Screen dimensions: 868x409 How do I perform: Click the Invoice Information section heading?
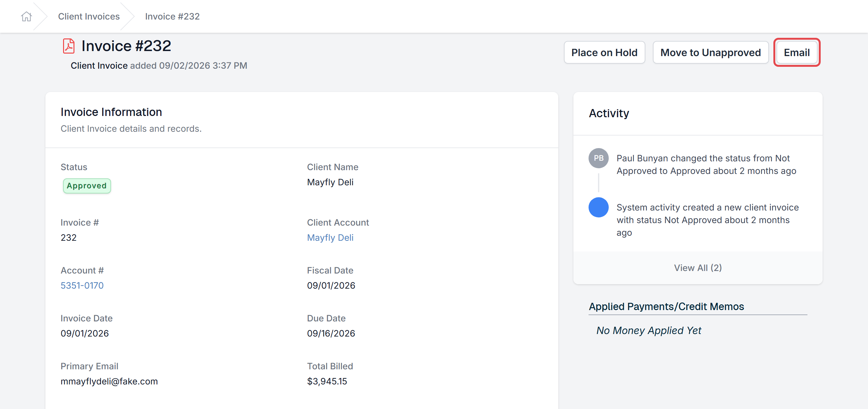(x=111, y=112)
